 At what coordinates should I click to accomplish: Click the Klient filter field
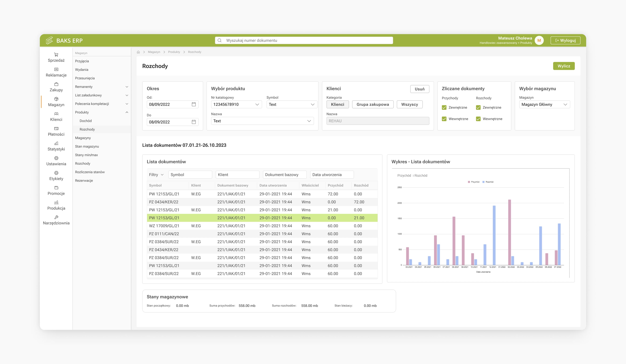pyautogui.click(x=237, y=175)
